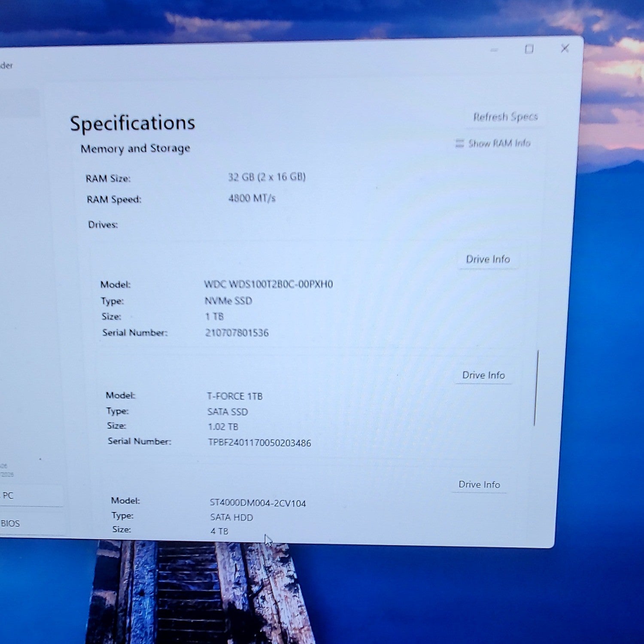Click the RAM size value 32 GB (2 x 16 GB)
The image size is (644, 644).
coord(267,177)
